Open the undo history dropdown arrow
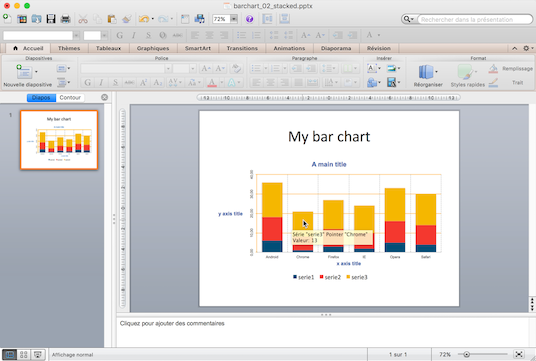The height and width of the screenshot is (361, 536). coord(152,19)
